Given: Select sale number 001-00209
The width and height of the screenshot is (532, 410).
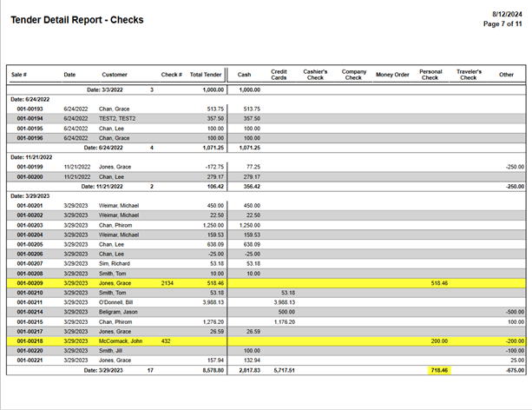Looking at the screenshot, I should point(30,283).
